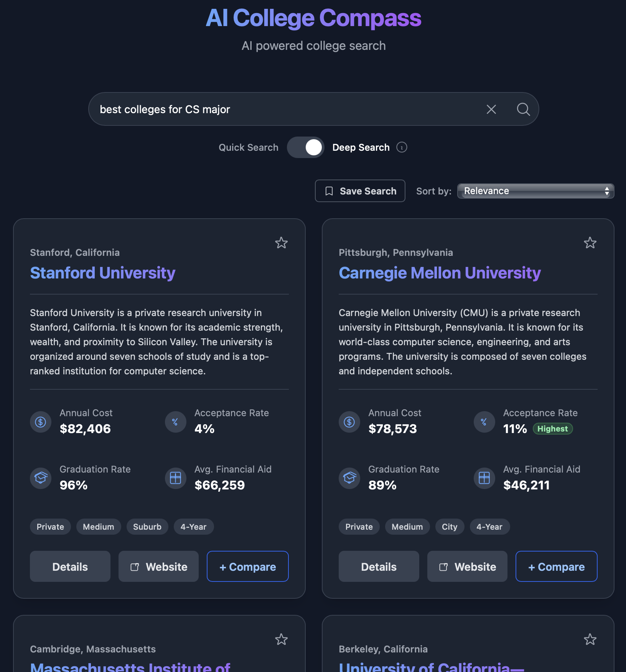This screenshot has width=626, height=672.
Task: Clear the search query with the X icon
Action: (491, 109)
